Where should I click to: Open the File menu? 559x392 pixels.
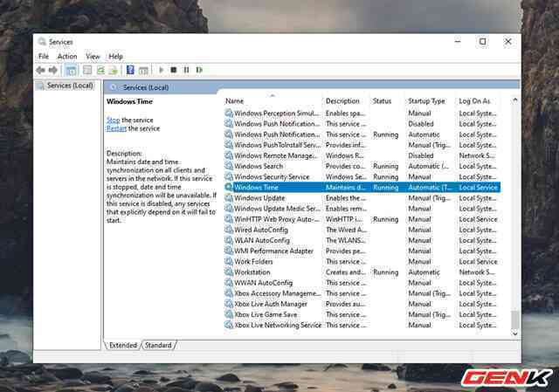[x=44, y=56]
